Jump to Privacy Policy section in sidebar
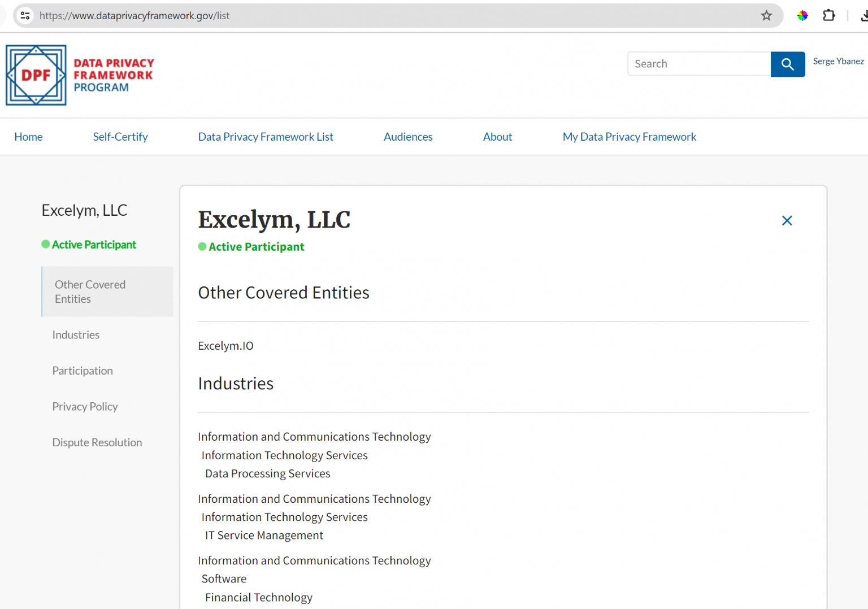 [85, 407]
